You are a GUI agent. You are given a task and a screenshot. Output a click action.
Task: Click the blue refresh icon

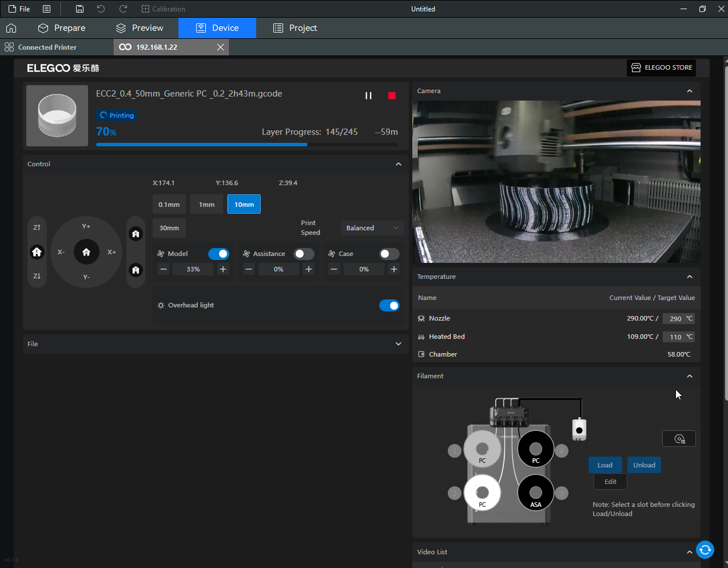tap(705, 550)
